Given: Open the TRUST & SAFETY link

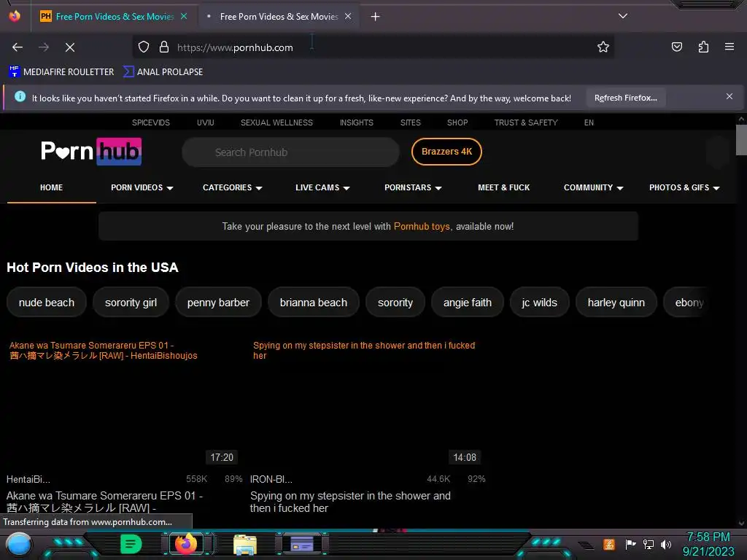Looking at the screenshot, I should pos(526,122).
